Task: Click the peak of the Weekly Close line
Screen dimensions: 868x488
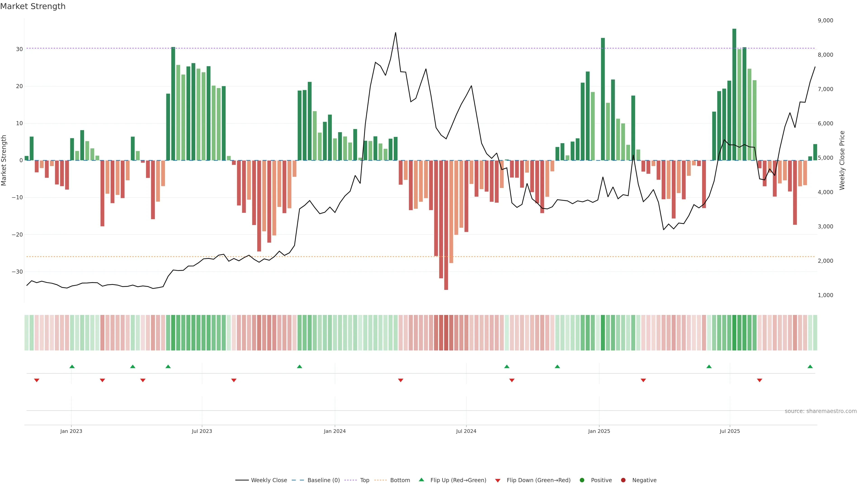Action: (x=395, y=33)
